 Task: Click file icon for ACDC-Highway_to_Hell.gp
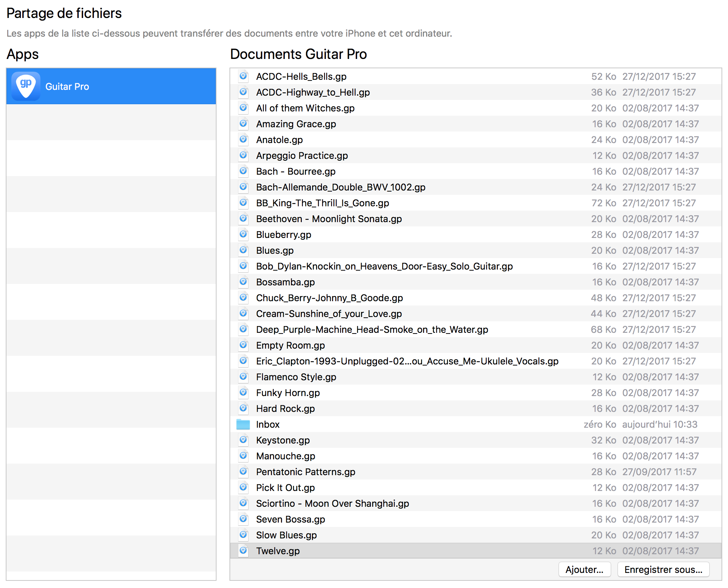pos(244,92)
